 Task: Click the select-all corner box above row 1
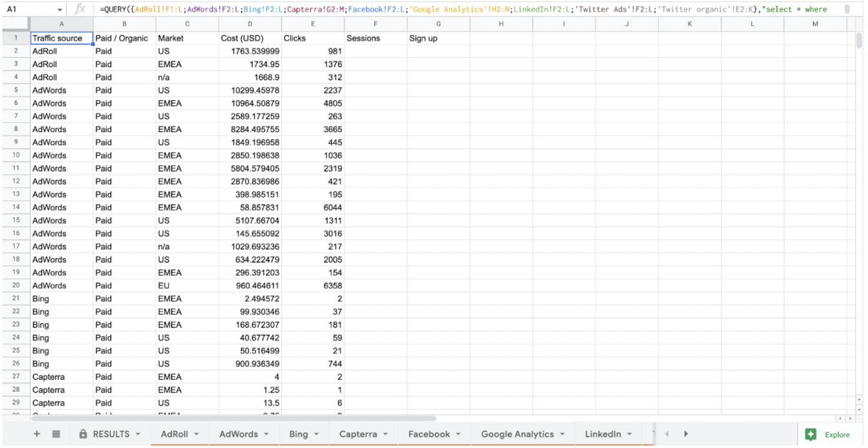(16, 24)
